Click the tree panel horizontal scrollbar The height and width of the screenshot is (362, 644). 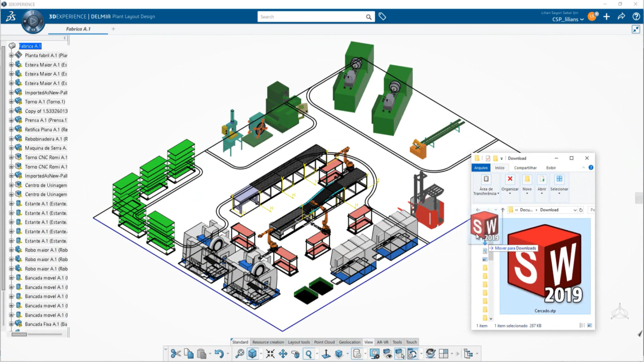click(x=19, y=334)
